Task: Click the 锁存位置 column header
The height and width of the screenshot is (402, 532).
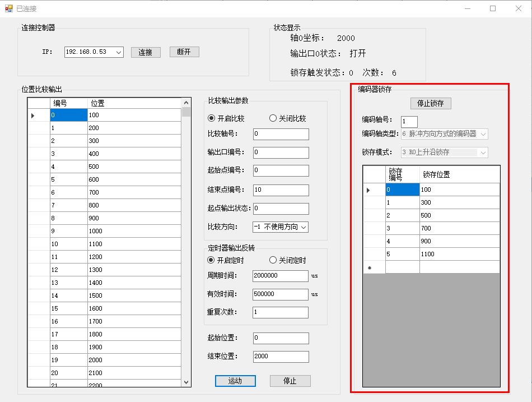Action: (460, 175)
